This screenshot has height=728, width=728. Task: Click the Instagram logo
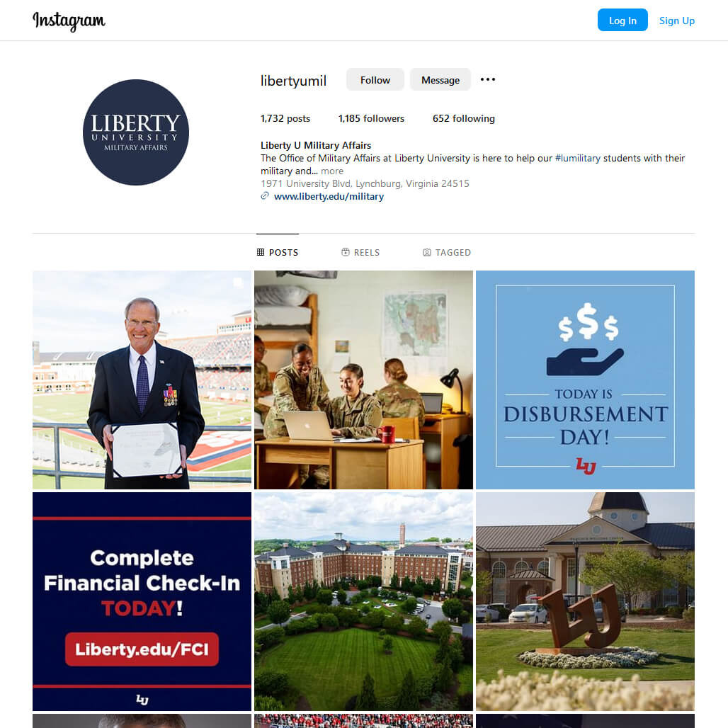pos(69,21)
